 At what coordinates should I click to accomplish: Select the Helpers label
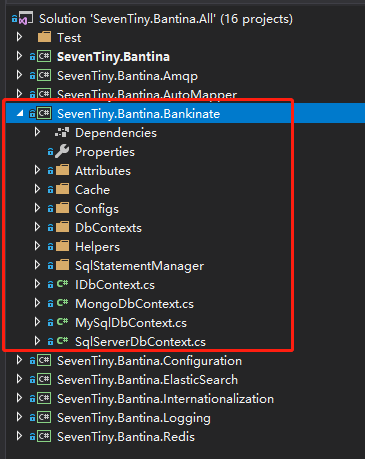(97, 247)
